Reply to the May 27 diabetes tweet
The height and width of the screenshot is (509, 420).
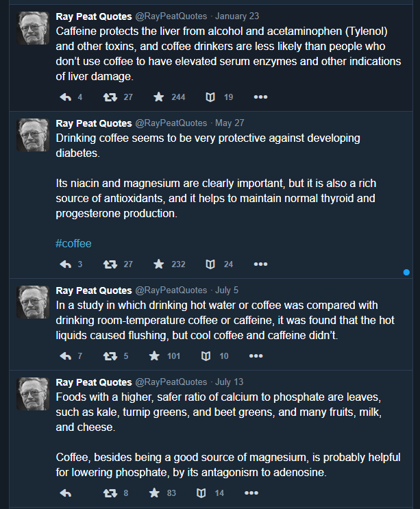click(x=66, y=264)
